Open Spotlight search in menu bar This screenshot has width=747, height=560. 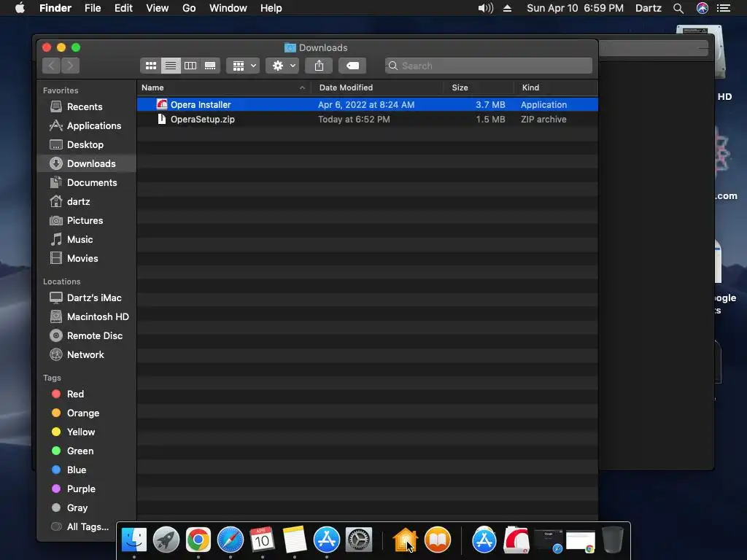pos(678,8)
